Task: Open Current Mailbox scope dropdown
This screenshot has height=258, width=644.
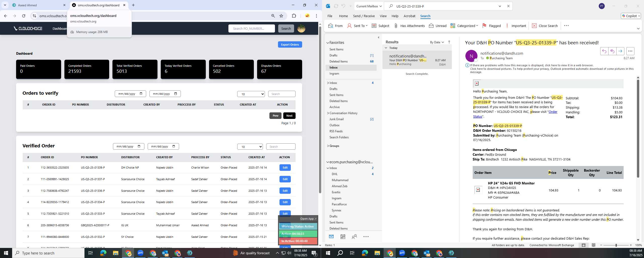Action: coord(369,6)
